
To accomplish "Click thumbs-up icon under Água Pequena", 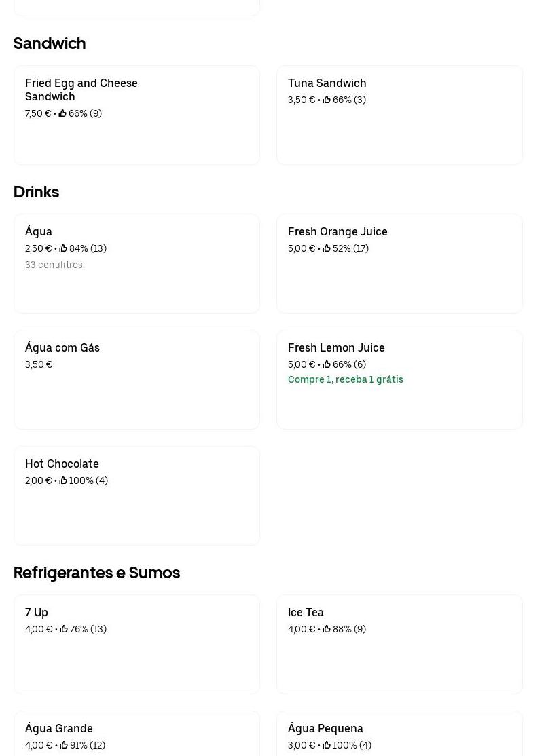I will 327,745.
